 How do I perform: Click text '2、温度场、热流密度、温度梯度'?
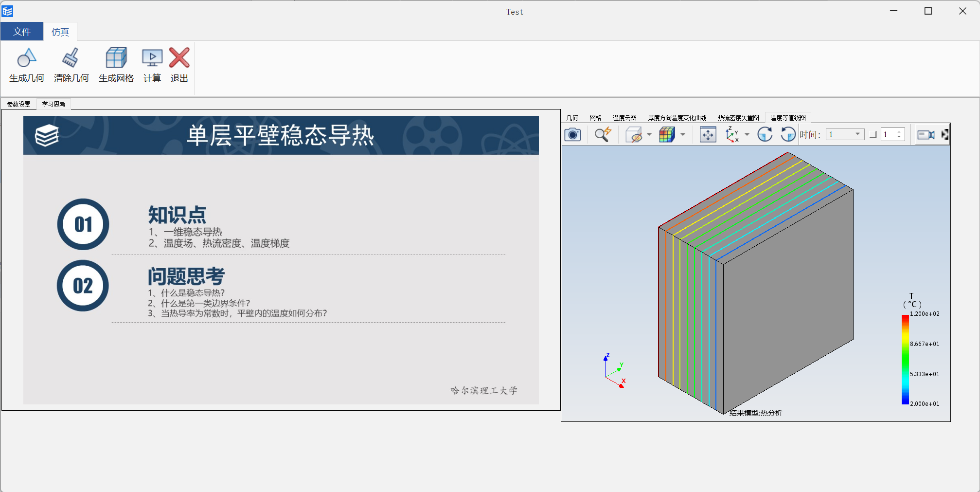[x=219, y=243]
